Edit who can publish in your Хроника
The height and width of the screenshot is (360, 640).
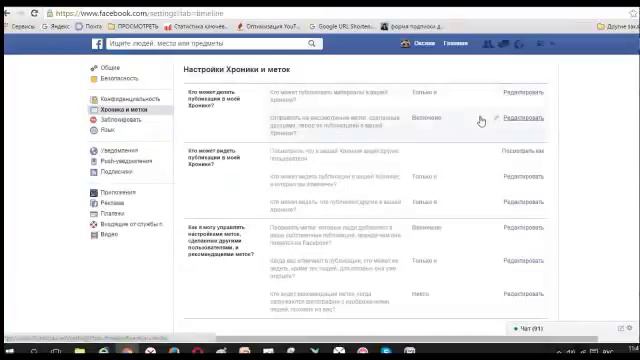tap(523, 93)
